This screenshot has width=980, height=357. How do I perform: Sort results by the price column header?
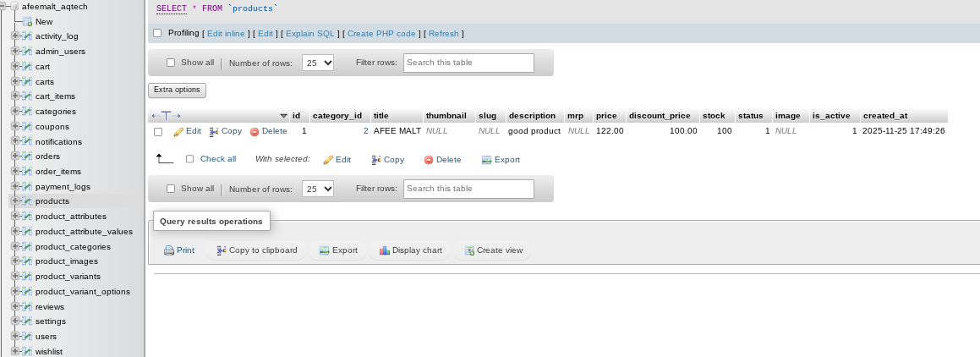pyautogui.click(x=605, y=116)
